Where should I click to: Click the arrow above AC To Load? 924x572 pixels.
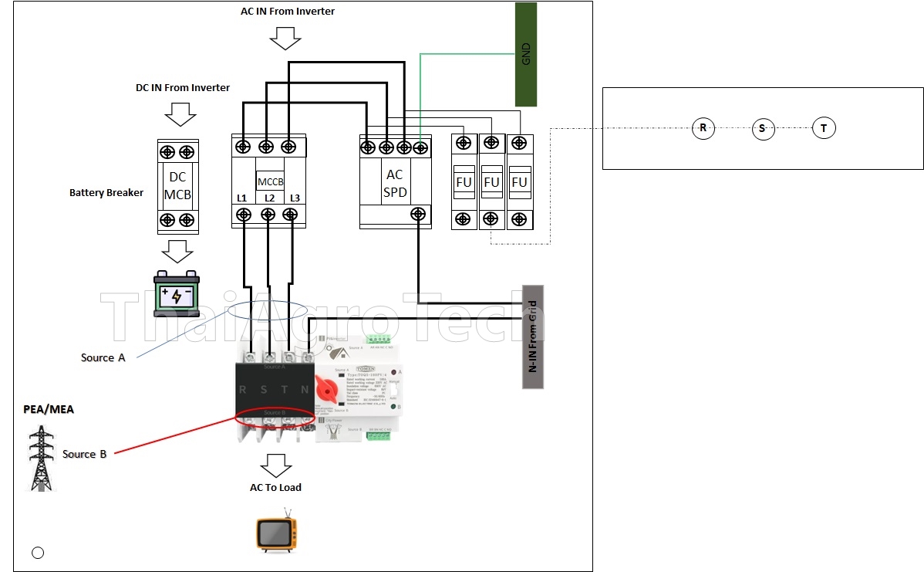(276, 464)
